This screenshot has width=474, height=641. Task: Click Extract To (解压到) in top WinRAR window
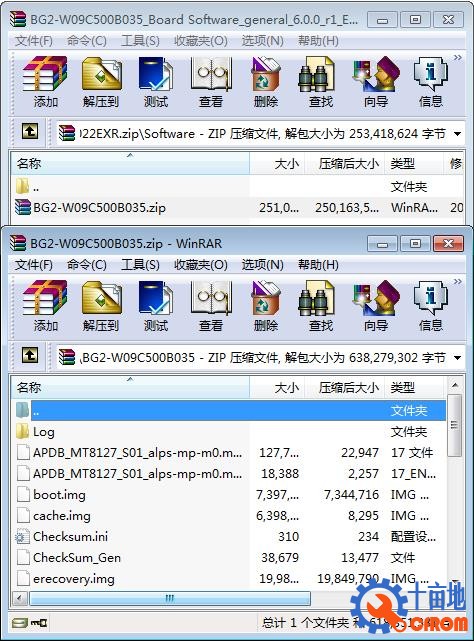(101, 82)
